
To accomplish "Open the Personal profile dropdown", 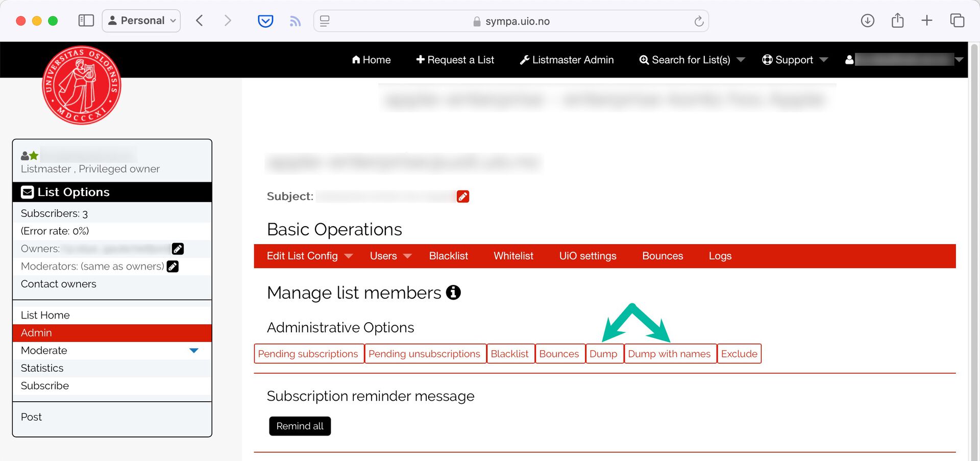I will coord(141,21).
